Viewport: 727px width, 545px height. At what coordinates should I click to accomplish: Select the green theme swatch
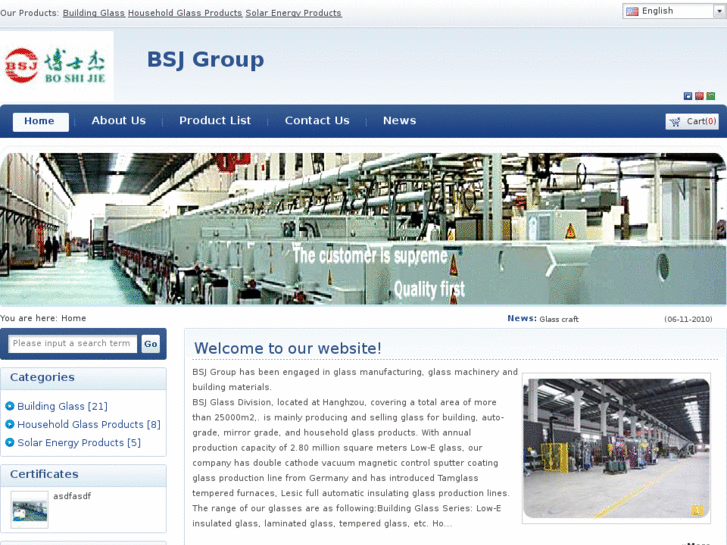tap(711, 96)
